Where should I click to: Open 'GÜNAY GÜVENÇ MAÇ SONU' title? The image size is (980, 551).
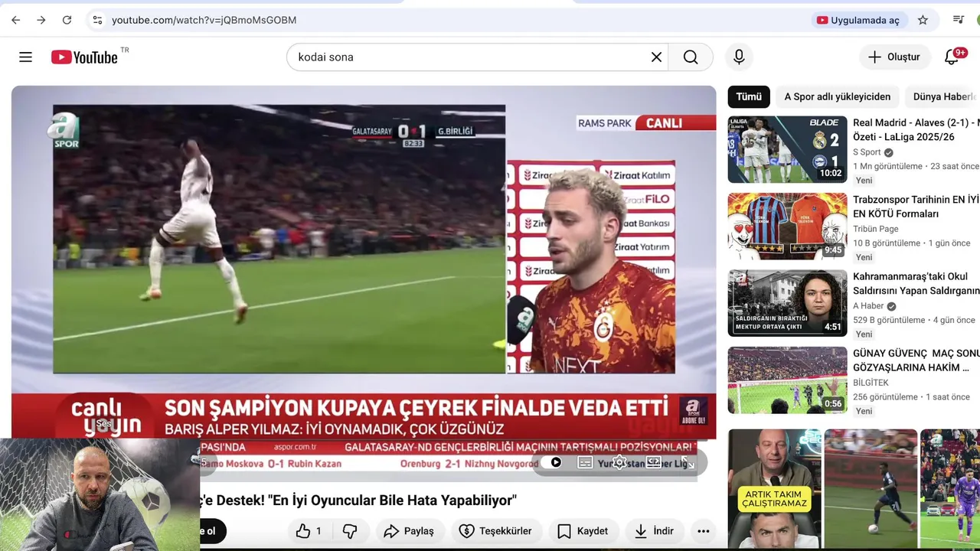click(916, 360)
